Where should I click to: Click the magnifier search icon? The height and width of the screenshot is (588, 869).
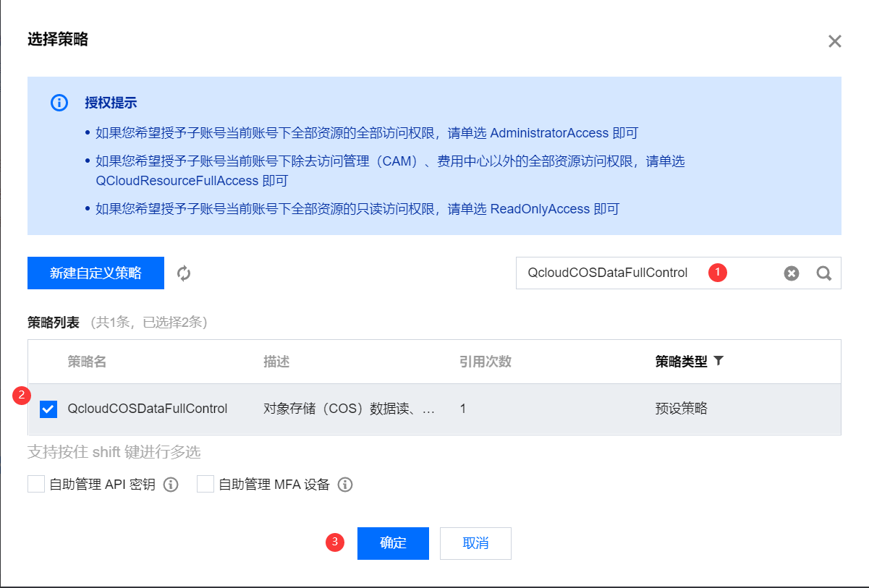[x=823, y=273]
